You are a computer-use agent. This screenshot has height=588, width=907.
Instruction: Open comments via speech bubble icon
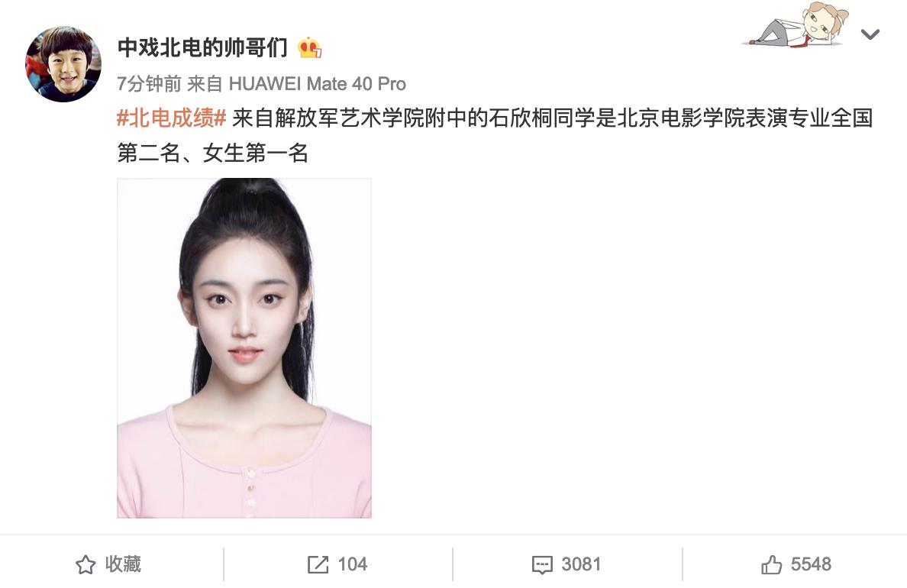[542, 565]
